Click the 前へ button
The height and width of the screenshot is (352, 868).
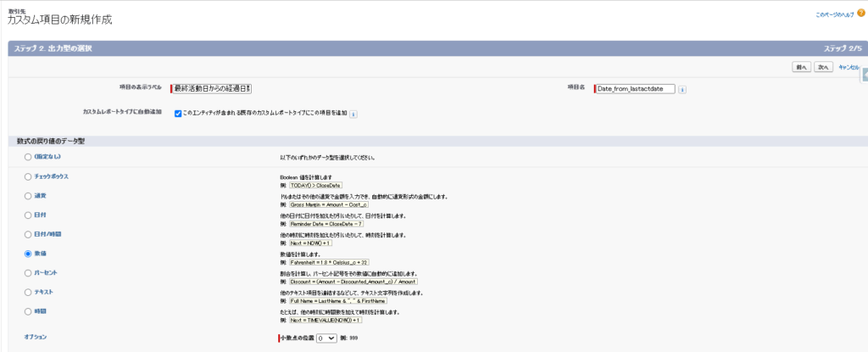[x=799, y=66]
